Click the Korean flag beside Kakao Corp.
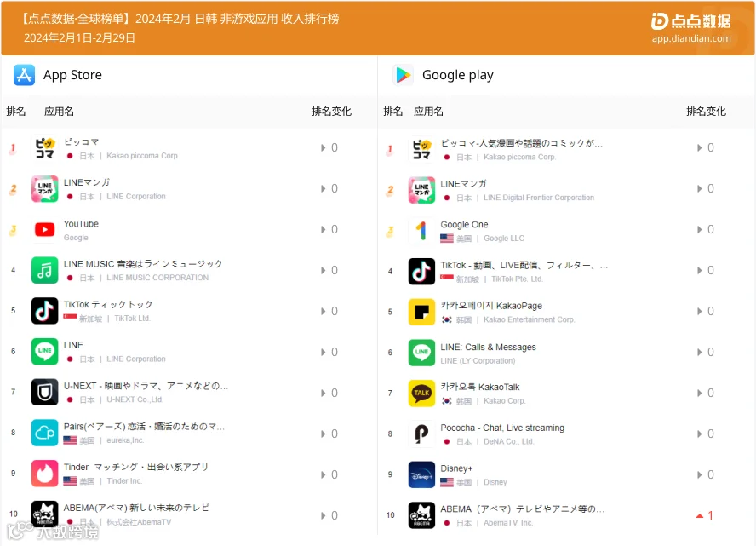 (447, 401)
